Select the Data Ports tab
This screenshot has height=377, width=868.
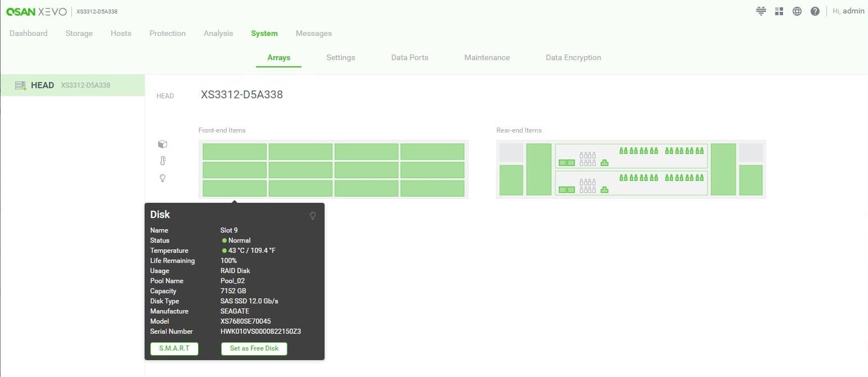(x=410, y=57)
